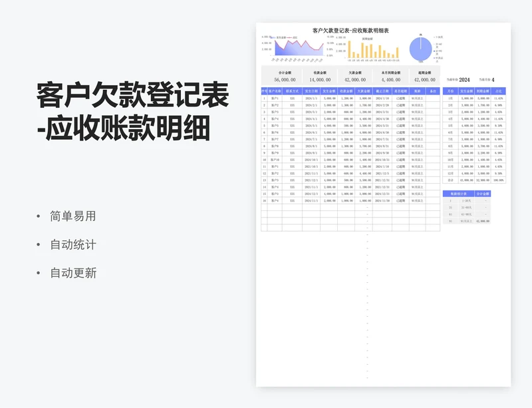Click the 到期金额 column header
532x408 pixels.
point(483,91)
